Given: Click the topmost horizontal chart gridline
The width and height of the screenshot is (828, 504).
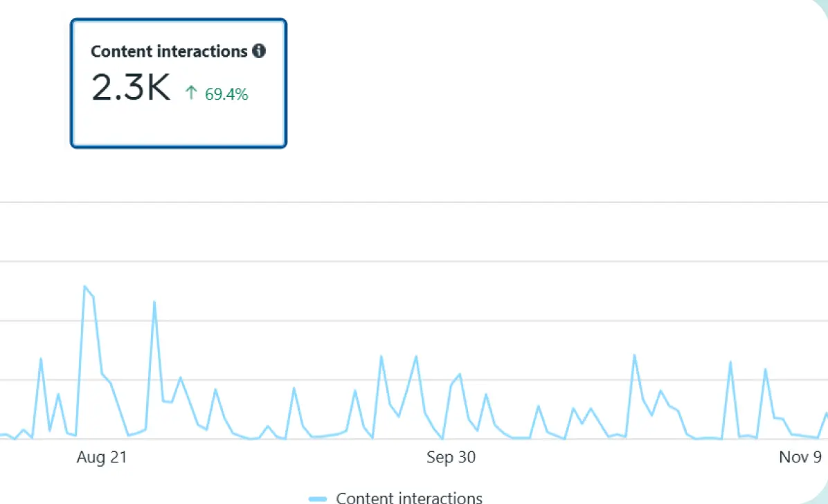Looking at the screenshot, I should [415, 202].
